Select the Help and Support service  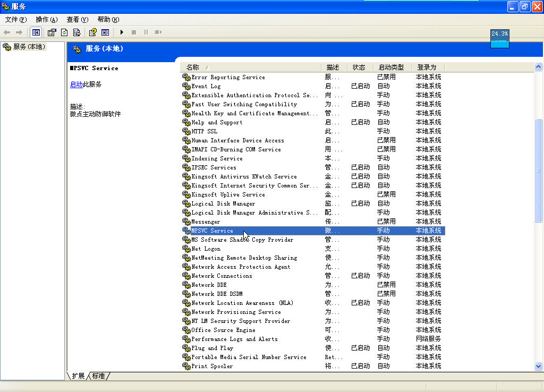tap(312, 122)
